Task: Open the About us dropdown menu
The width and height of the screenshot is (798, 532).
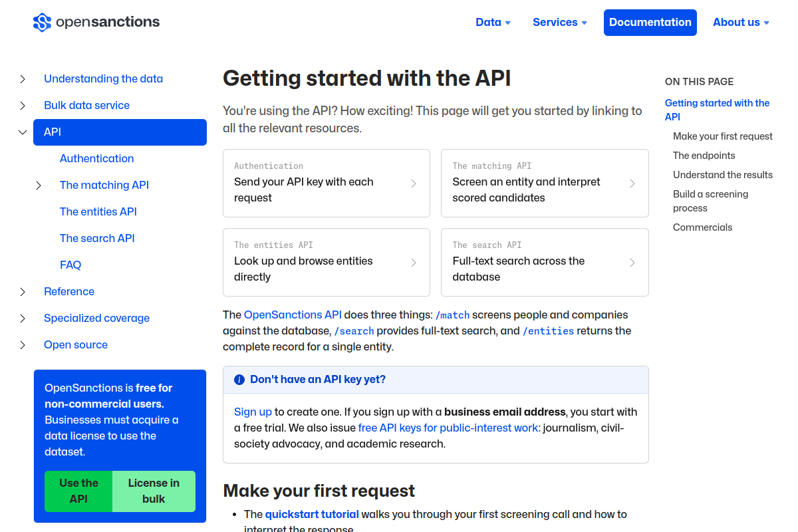Action: coord(741,23)
